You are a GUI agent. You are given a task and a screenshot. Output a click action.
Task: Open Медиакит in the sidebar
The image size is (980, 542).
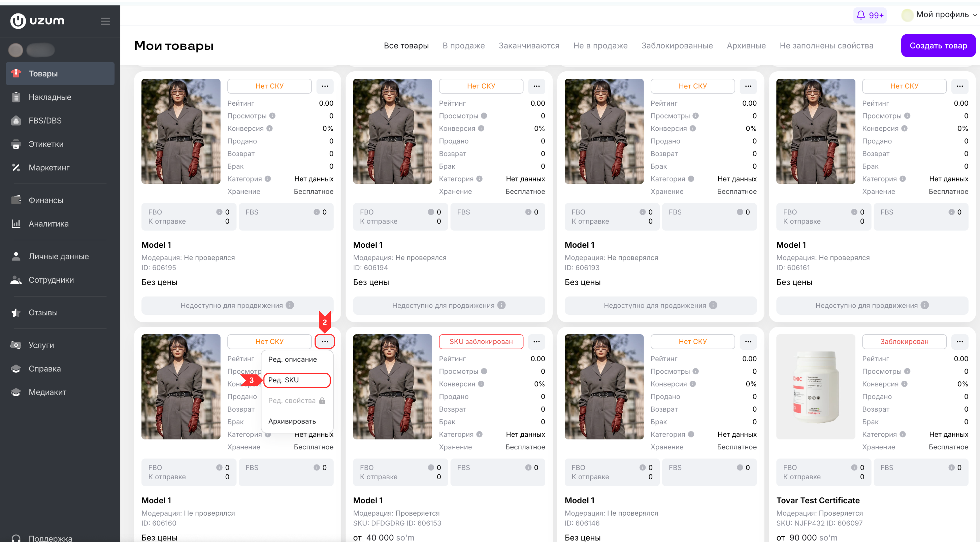60,392
